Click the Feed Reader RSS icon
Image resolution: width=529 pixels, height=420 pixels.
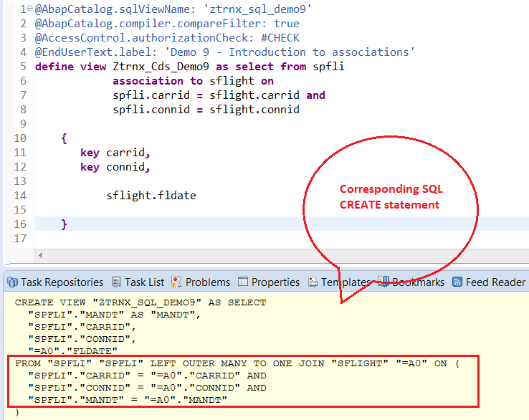[x=457, y=282]
